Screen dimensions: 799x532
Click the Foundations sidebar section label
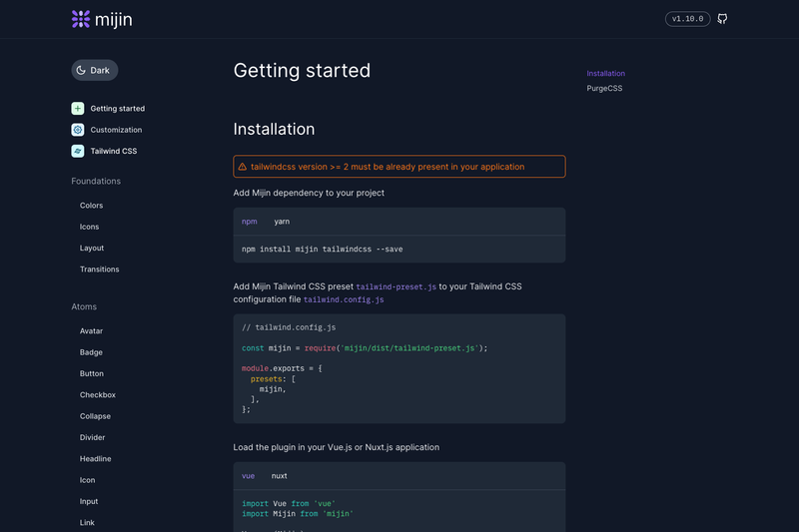click(x=96, y=182)
